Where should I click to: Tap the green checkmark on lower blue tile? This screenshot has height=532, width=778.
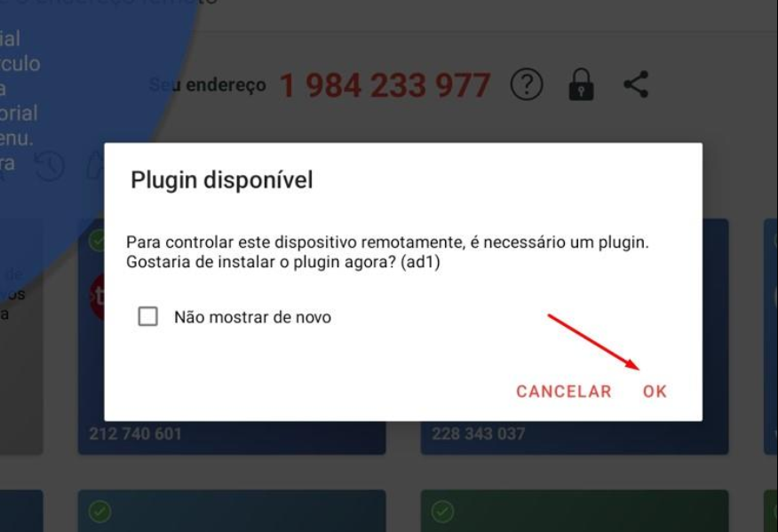pos(99,512)
